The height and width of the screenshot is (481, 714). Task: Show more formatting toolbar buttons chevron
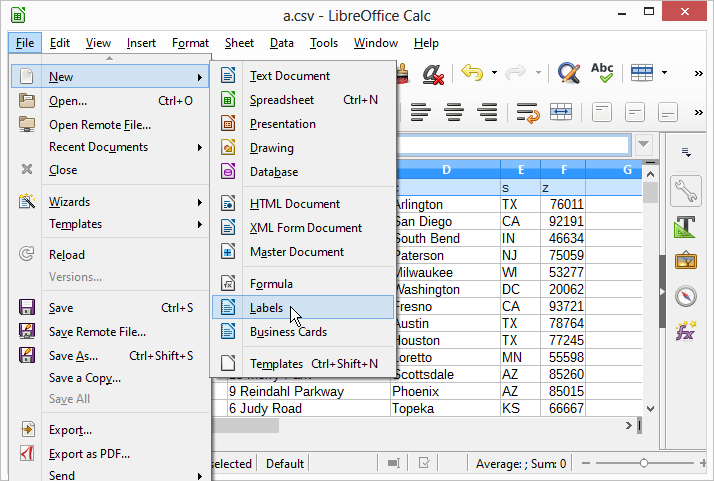pos(698,113)
